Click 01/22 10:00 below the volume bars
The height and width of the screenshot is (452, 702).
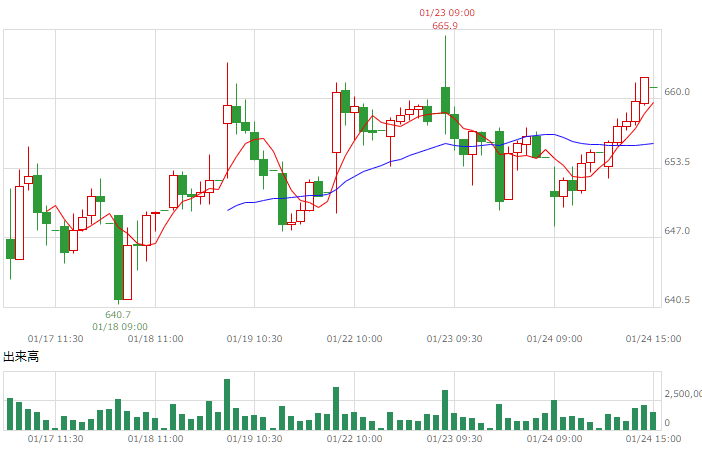pyautogui.click(x=355, y=439)
